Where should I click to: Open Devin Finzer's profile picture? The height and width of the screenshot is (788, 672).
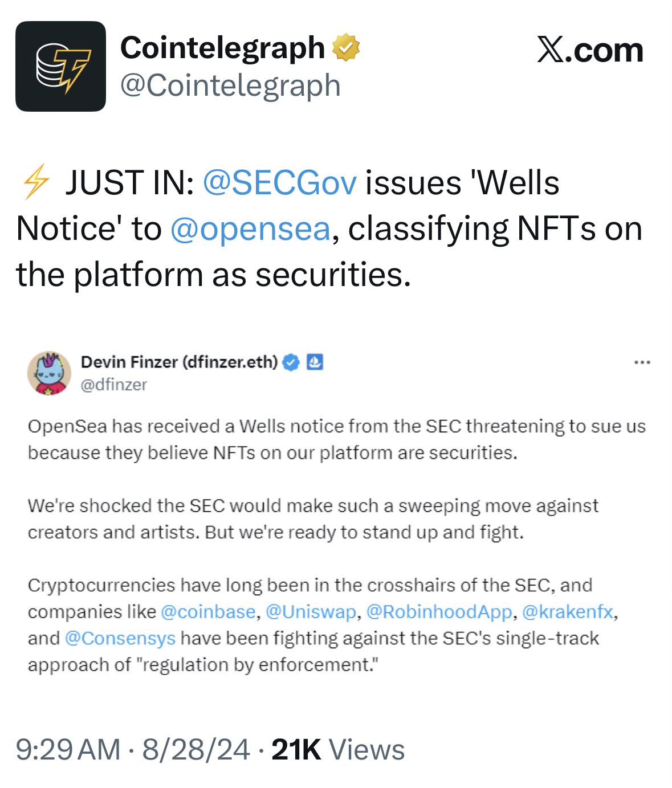point(49,373)
